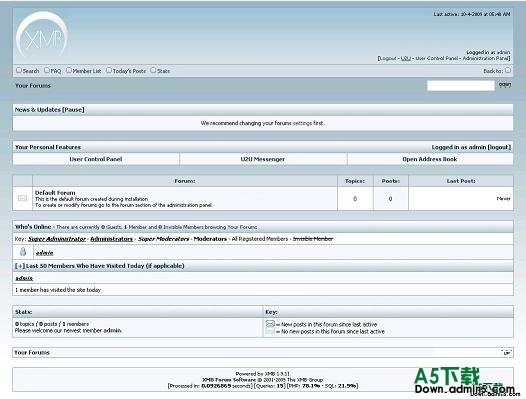Click the icon beside Member List

tap(69, 70)
